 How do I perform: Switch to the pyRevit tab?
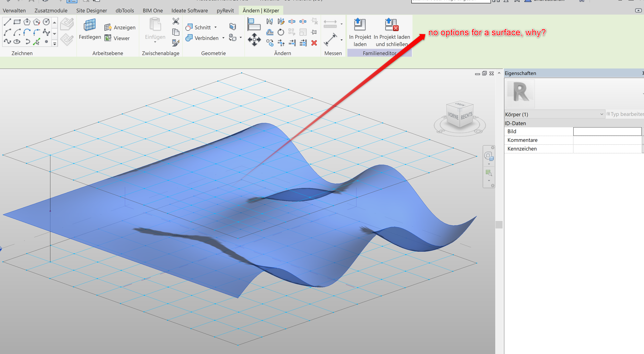click(x=225, y=10)
